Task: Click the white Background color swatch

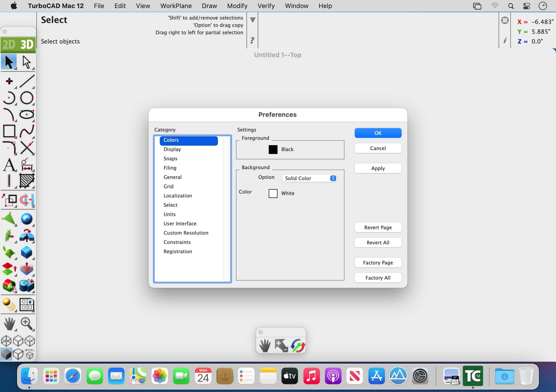Action: point(273,193)
